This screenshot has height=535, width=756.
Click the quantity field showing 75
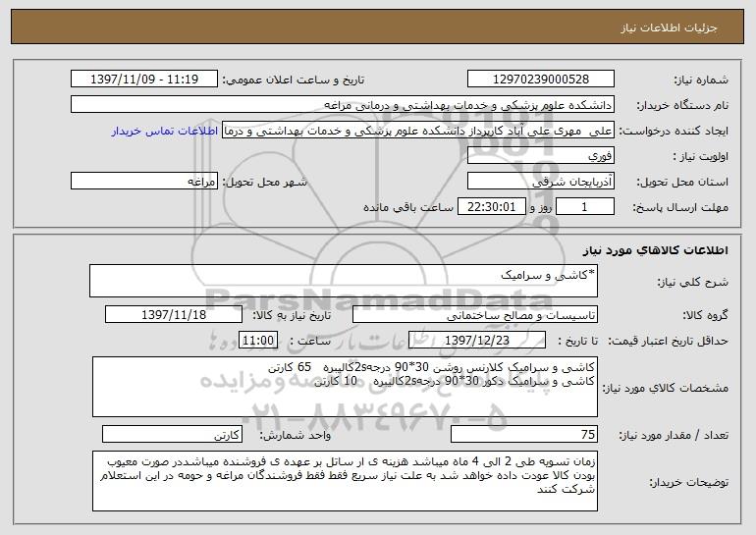(524, 434)
